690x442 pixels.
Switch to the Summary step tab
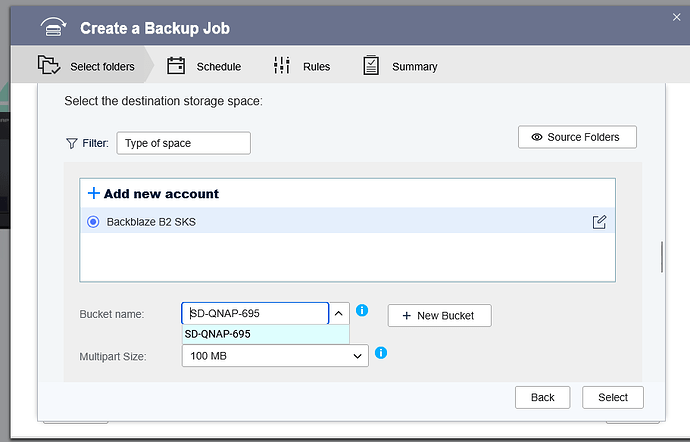point(414,67)
